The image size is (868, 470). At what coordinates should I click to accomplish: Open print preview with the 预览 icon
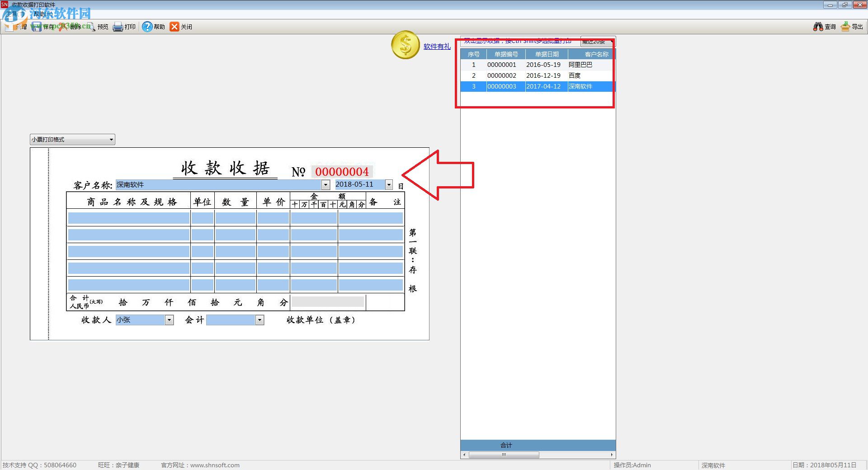click(x=90, y=27)
